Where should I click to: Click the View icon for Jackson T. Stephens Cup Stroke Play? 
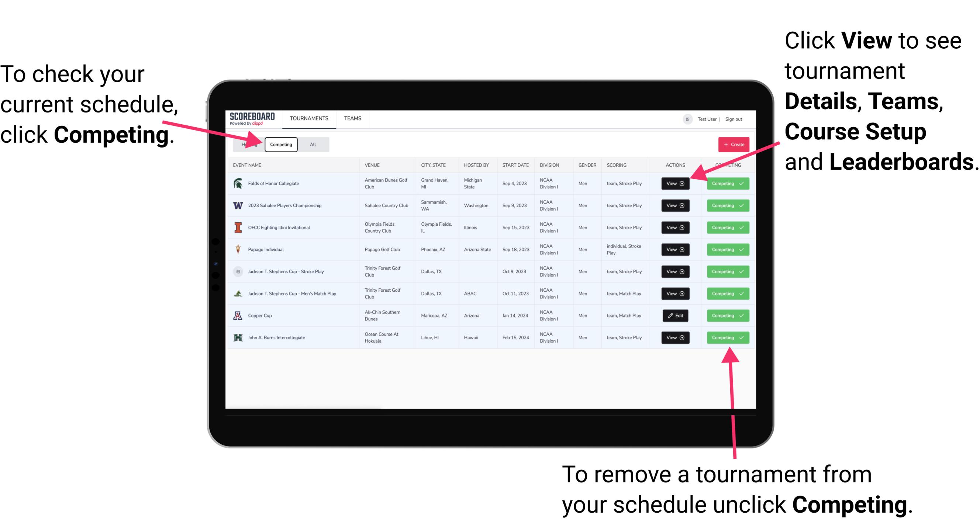click(675, 271)
